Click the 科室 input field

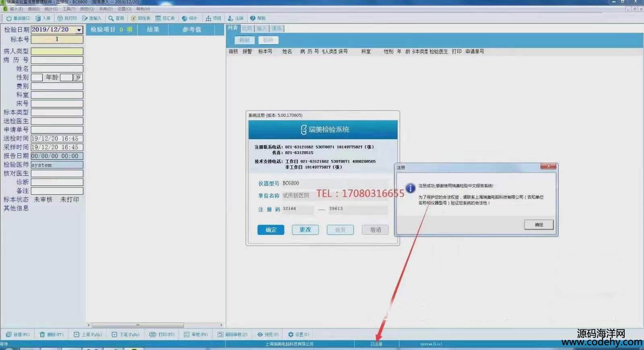click(57, 95)
